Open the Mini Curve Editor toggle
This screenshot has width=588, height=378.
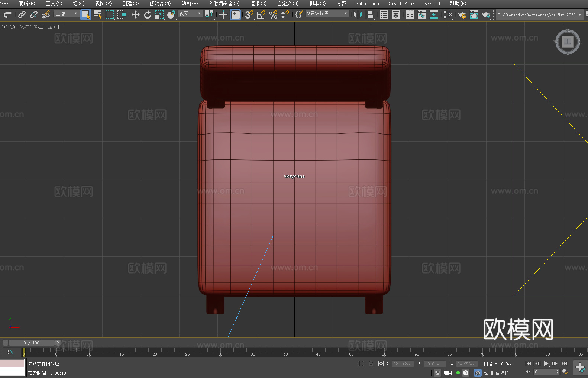click(10, 352)
